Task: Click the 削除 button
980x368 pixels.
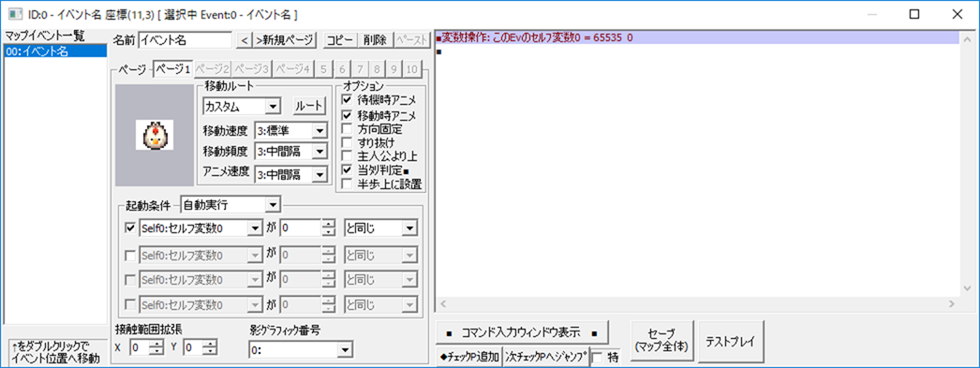Action: (375, 40)
